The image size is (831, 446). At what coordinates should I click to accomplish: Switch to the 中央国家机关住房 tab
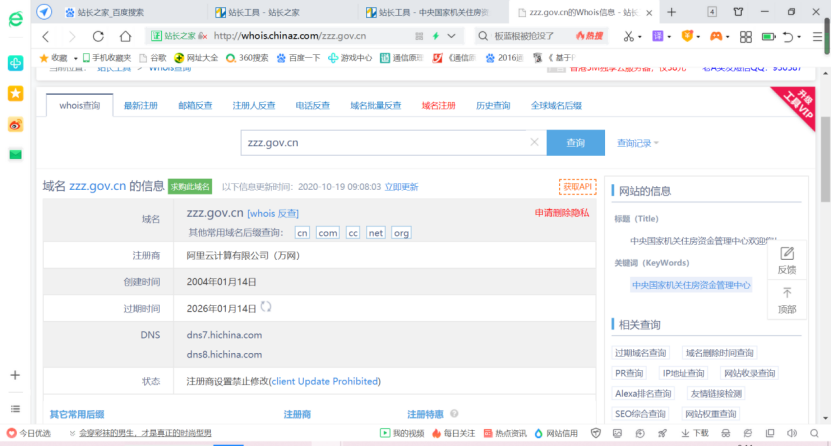click(x=427, y=12)
